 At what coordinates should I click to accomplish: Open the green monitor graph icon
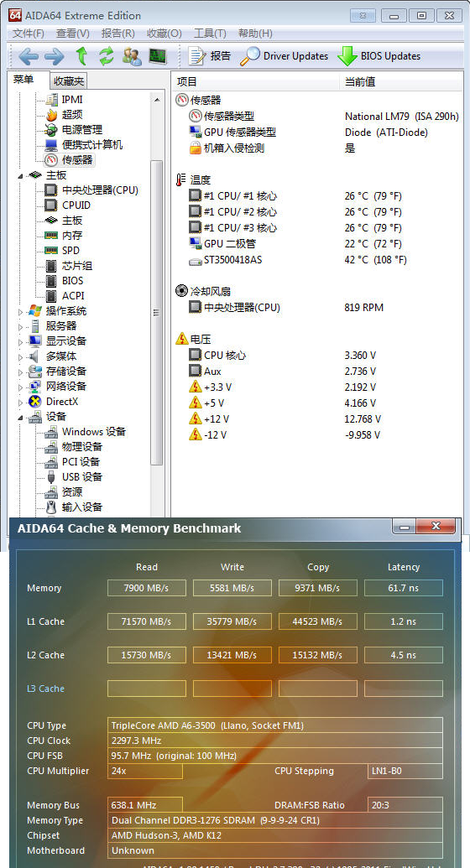coord(158,56)
